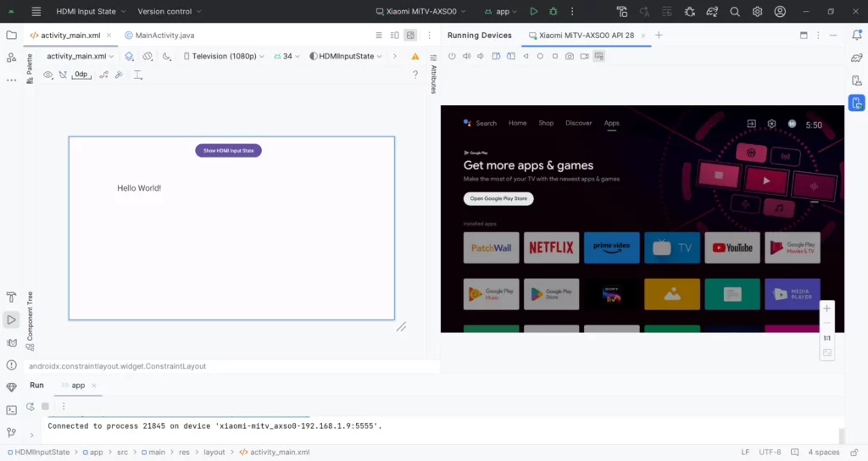
Task: Open the Version control dropdown
Action: (170, 11)
